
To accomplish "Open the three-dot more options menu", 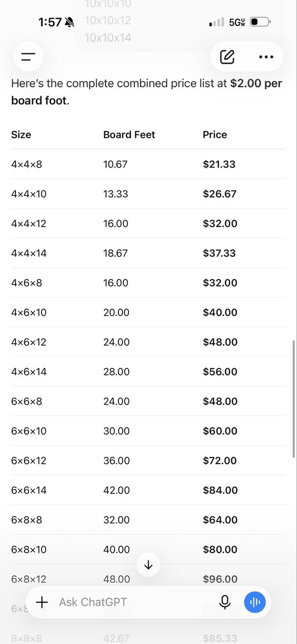I will coord(266,56).
